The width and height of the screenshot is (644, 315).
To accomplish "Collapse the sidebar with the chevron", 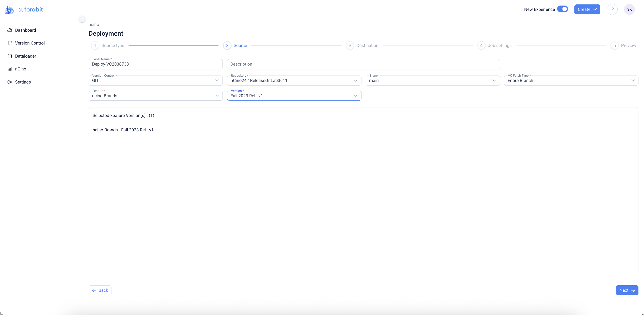I will coord(82,19).
